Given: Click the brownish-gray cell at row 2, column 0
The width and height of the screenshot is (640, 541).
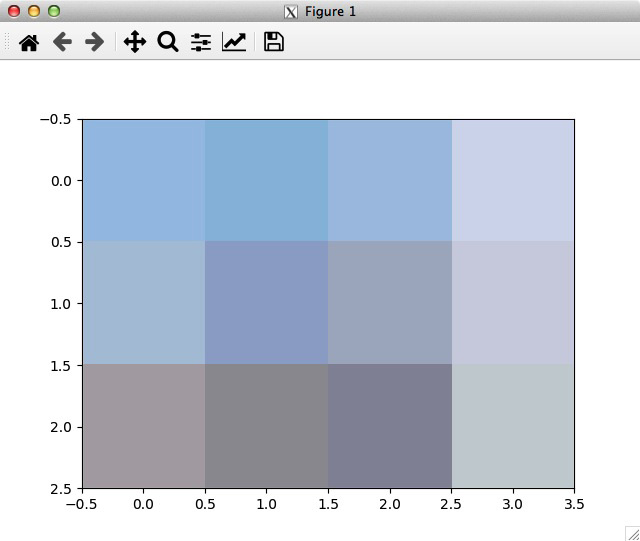Looking at the screenshot, I should (143, 426).
